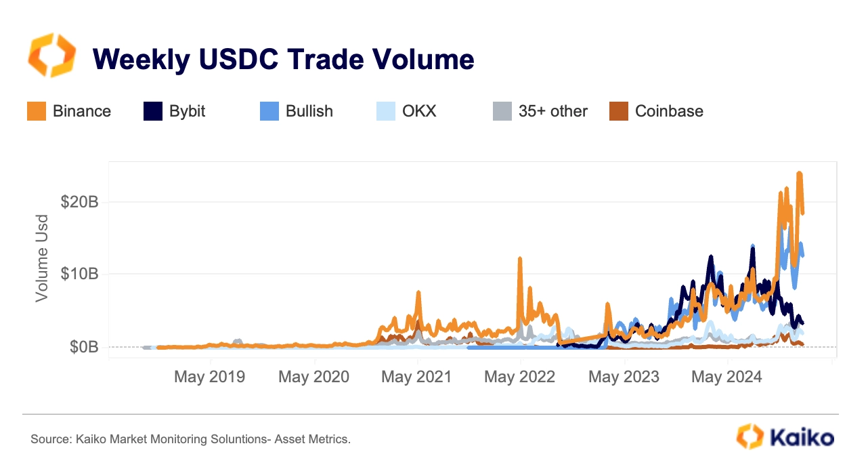The height and width of the screenshot is (469, 868).
Task: Click the Binance orange legend swatch
Action: coord(37,111)
